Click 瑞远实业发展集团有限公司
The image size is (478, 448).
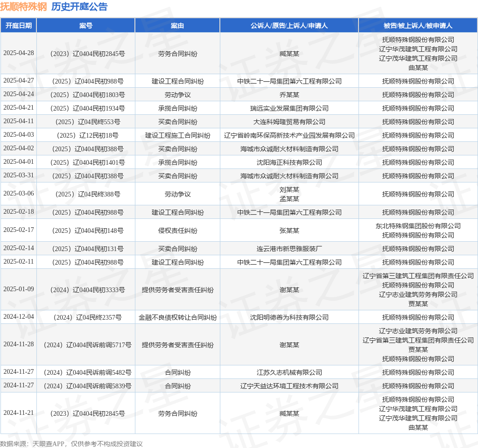point(289,108)
